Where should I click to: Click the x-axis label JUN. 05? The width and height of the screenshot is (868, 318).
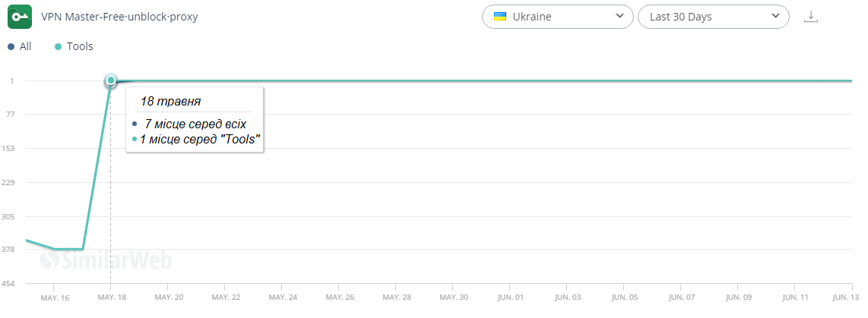pos(624,298)
